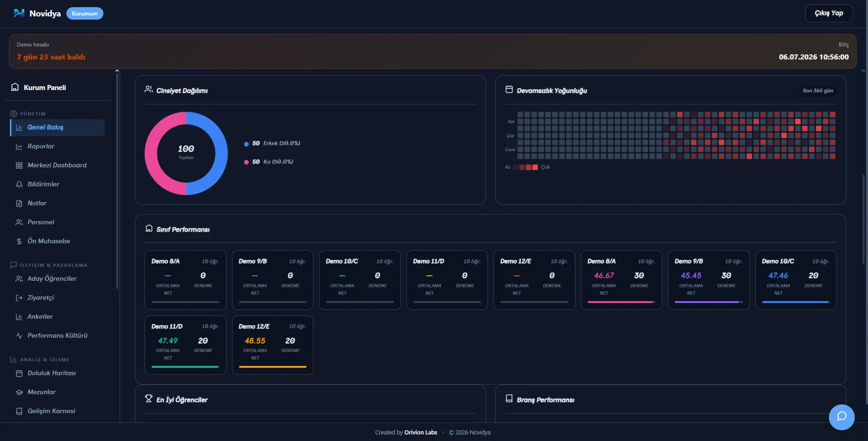The height and width of the screenshot is (441, 868).
Task: Follow the Orivion Labs footer link
Action: pyautogui.click(x=420, y=432)
